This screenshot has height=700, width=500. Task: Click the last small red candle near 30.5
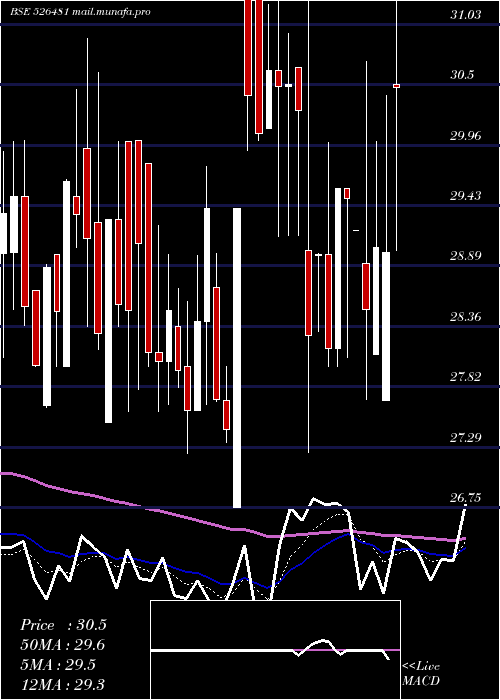396,86
